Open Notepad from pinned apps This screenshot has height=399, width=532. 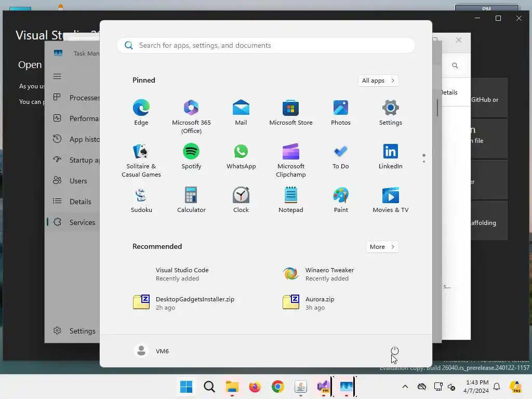[x=291, y=200]
